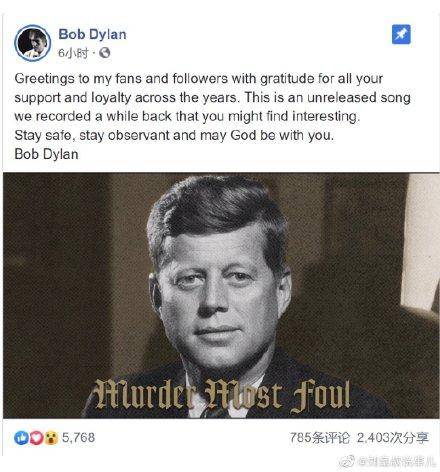The image size is (440, 472).
Task: Click the Weibo username watermark text
Action: tap(397, 462)
